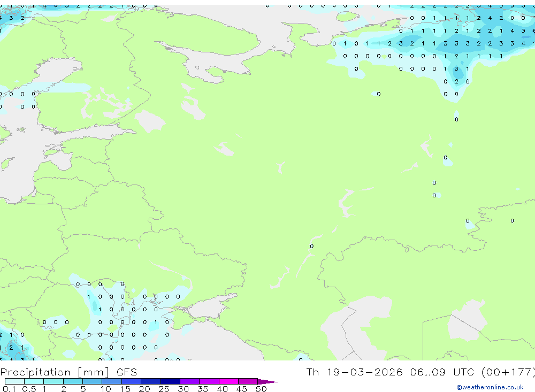Screen dimensions: 535x392
Task: Click the date 'Th 19-03-2026'
Action: (x=354, y=372)
